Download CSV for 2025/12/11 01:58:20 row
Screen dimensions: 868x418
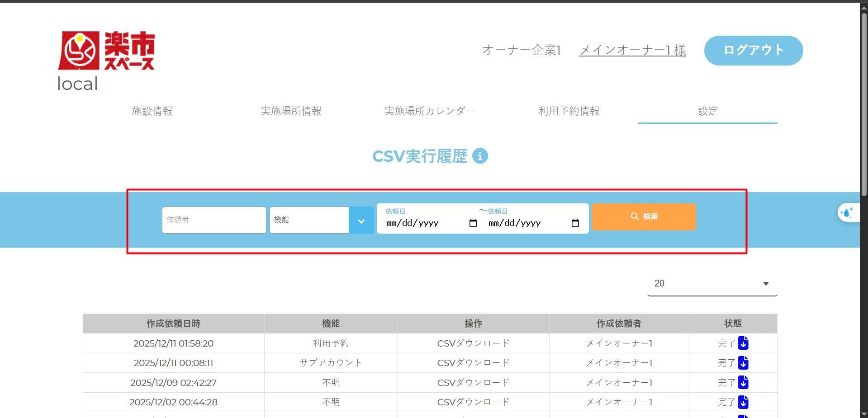tap(743, 343)
